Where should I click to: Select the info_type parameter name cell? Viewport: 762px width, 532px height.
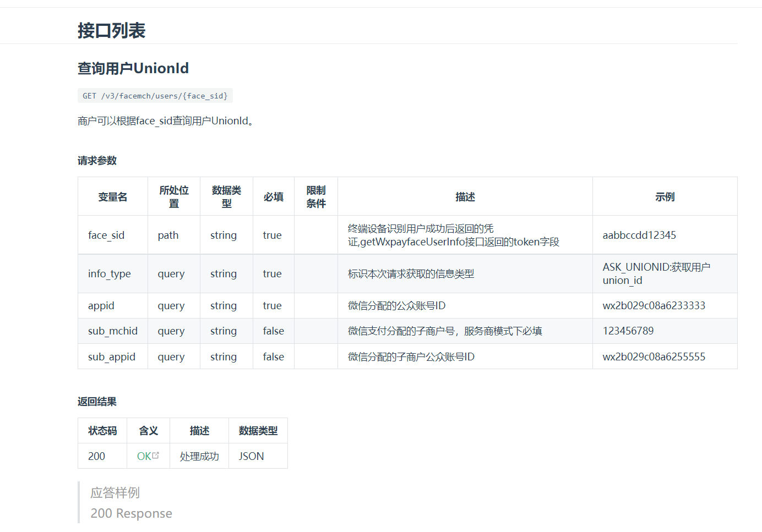(113, 273)
